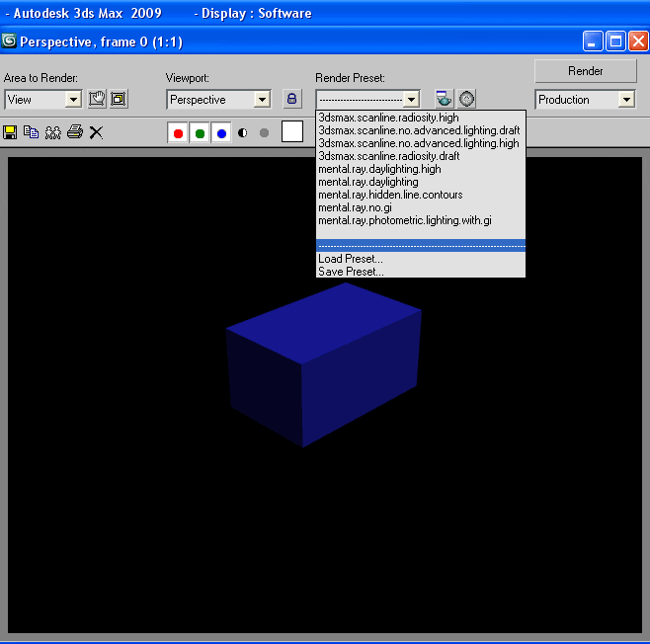Close the rendered frame window
Screen dimensions: 650x644
tap(638, 41)
